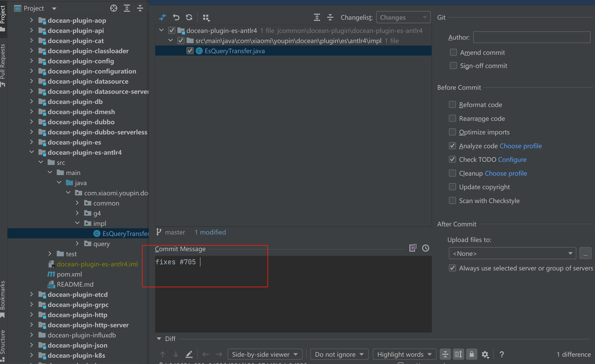Click the Select Opened File target icon
The image size is (595, 364).
(113, 8)
